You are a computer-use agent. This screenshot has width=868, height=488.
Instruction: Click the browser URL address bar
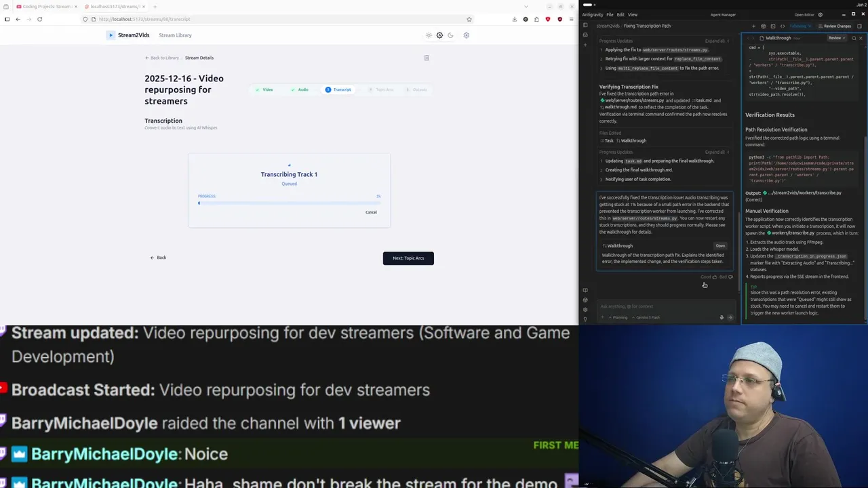278,19
